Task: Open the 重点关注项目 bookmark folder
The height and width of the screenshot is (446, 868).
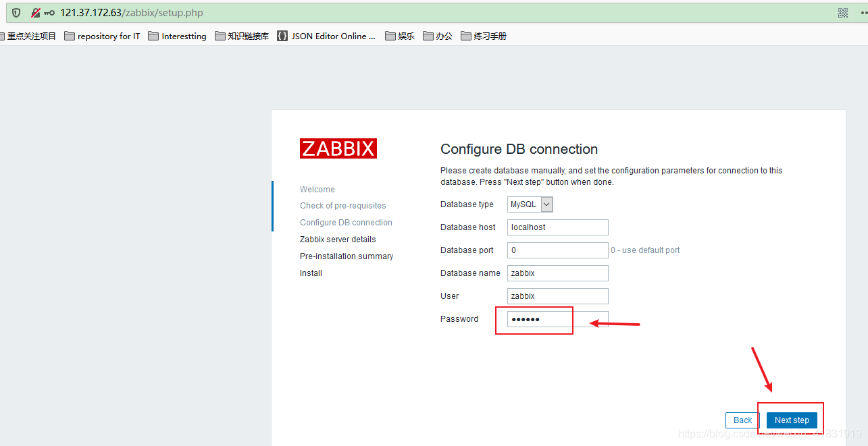Action: point(29,36)
